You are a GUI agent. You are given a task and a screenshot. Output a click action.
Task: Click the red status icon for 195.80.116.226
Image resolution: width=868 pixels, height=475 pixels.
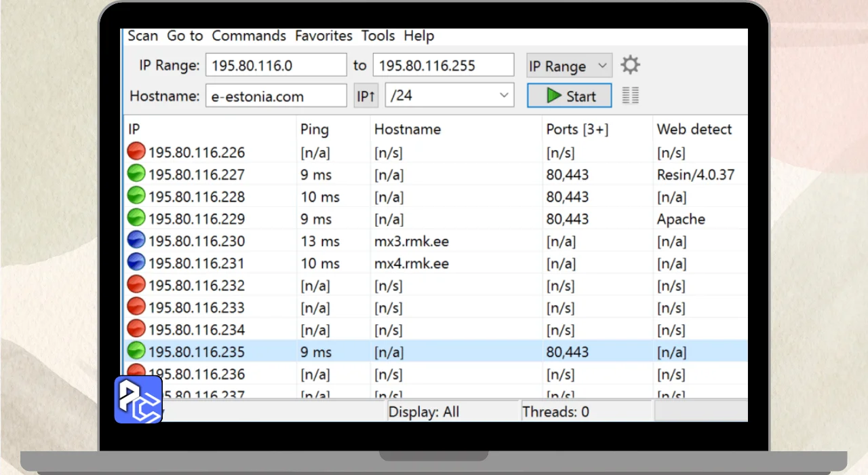136,152
